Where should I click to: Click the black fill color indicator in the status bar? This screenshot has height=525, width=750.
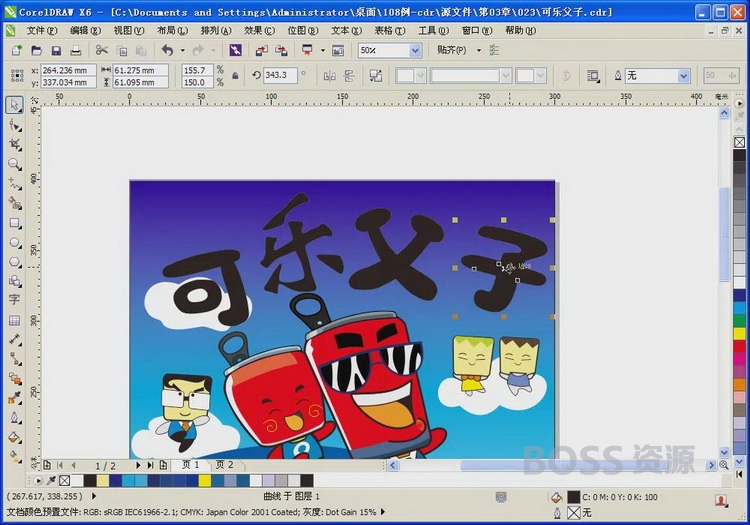point(574,497)
